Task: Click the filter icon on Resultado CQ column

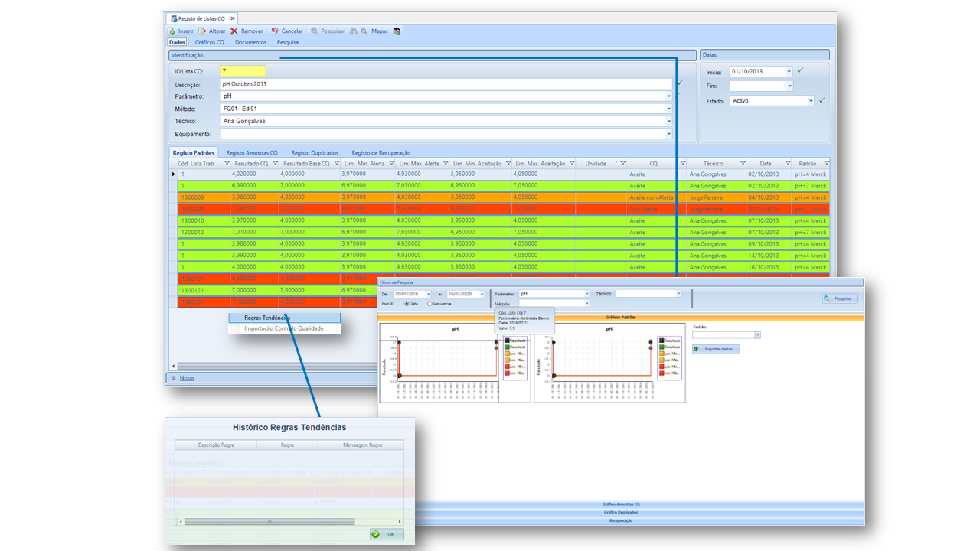Action: pos(276,164)
